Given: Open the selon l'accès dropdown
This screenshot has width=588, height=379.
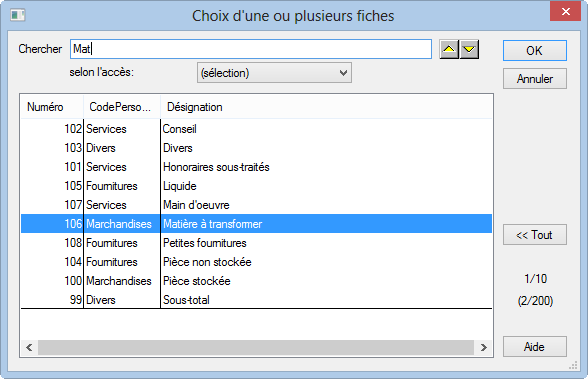Looking at the screenshot, I should pos(274,73).
